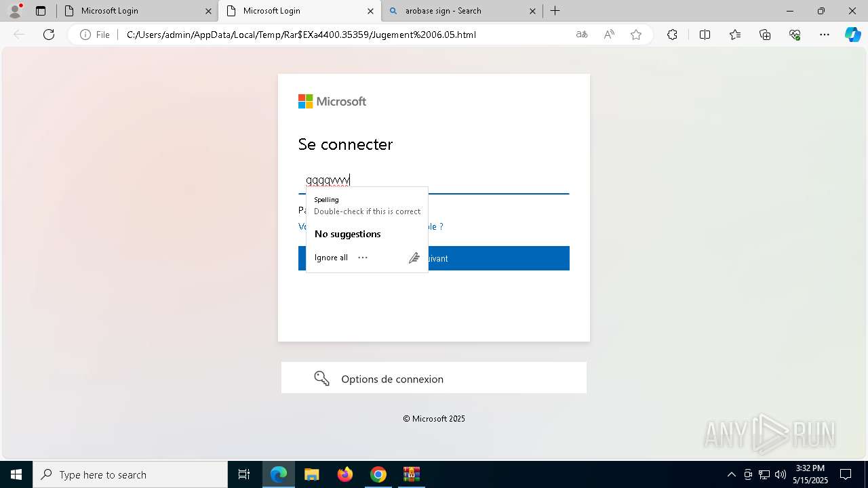Open Collections in toolbar
The height and width of the screenshot is (488, 868).
pos(765,35)
